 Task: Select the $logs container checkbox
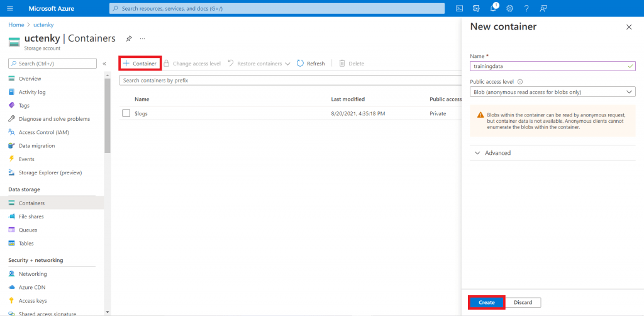point(126,113)
